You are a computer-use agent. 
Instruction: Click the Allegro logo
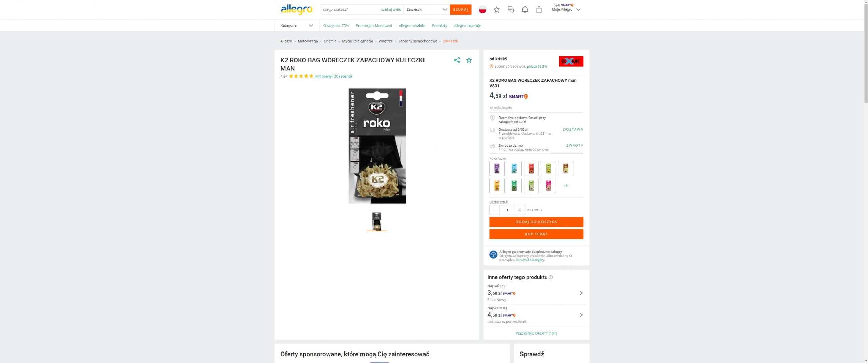297,9
